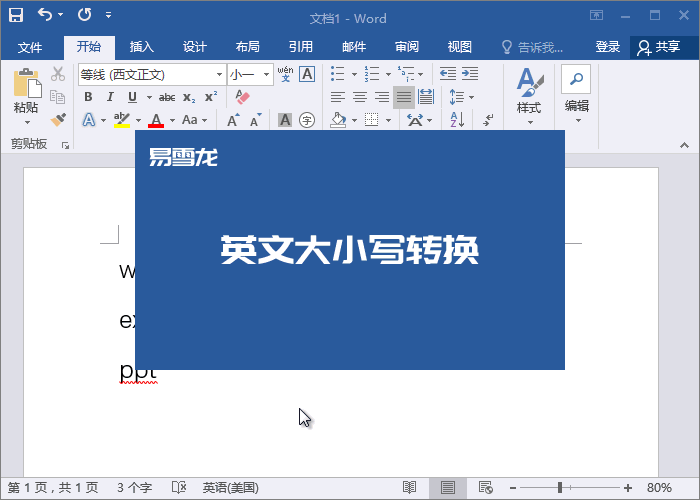Expand underline style dropdown arrow

[149, 97]
